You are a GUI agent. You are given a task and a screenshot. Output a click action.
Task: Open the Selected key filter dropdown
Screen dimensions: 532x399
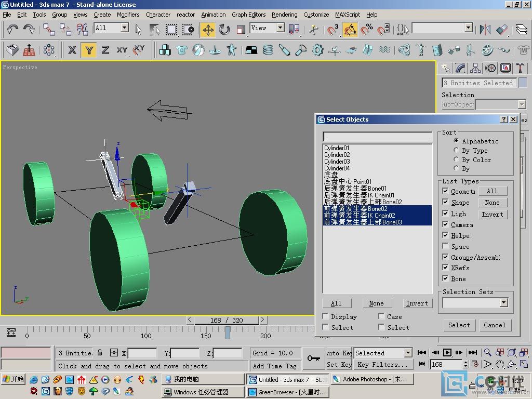[408, 353]
